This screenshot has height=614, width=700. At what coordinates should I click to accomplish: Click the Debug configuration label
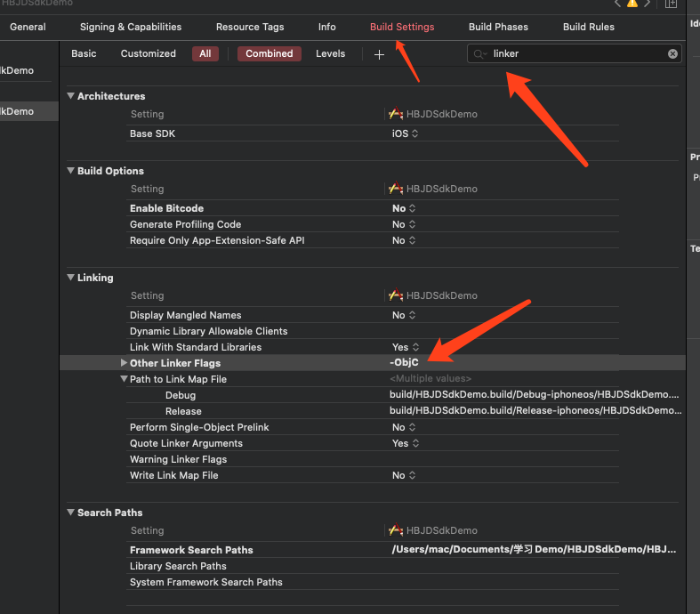[x=181, y=395]
